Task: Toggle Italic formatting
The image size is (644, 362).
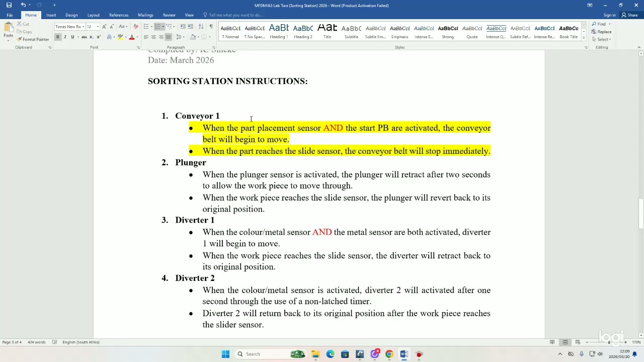Action: (65, 37)
